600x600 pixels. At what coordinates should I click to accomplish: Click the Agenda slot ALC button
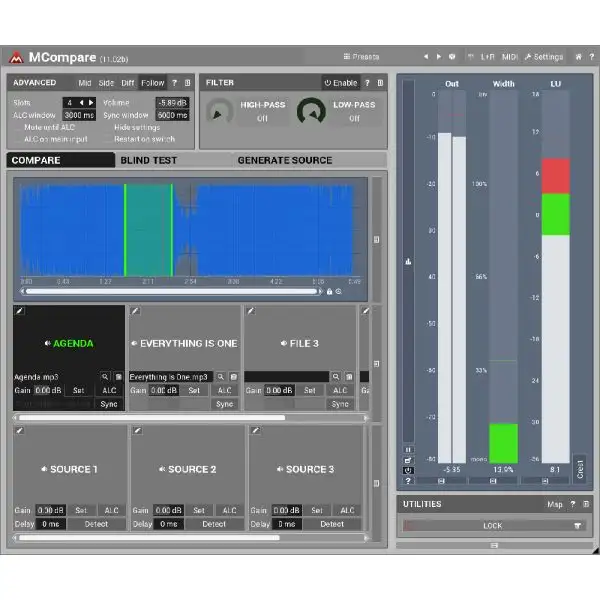coord(109,390)
